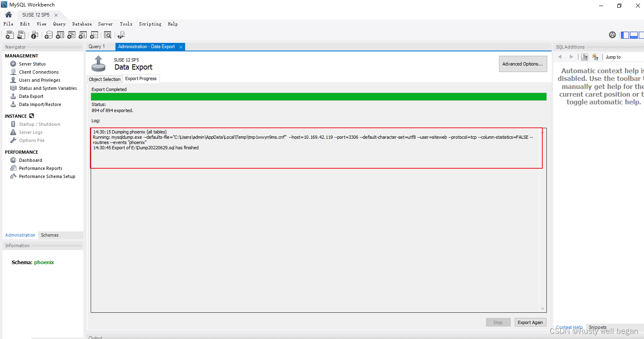
Task: Close the Administration - Data Export tab
Action: coord(181,47)
